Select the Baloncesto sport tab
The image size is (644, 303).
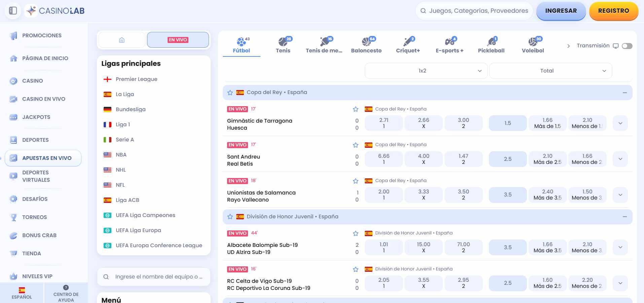pos(366,45)
